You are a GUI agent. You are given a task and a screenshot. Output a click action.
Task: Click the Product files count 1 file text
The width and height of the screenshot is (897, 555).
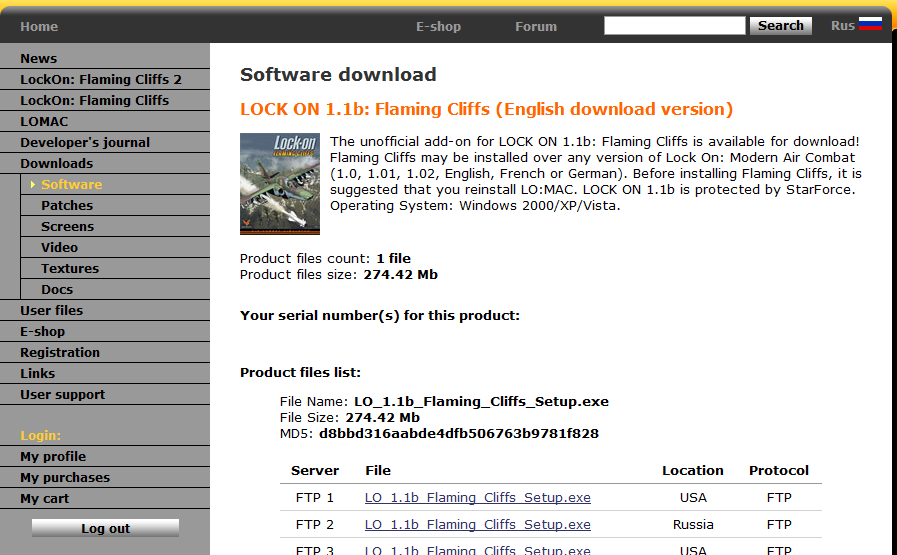coord(325,259)
